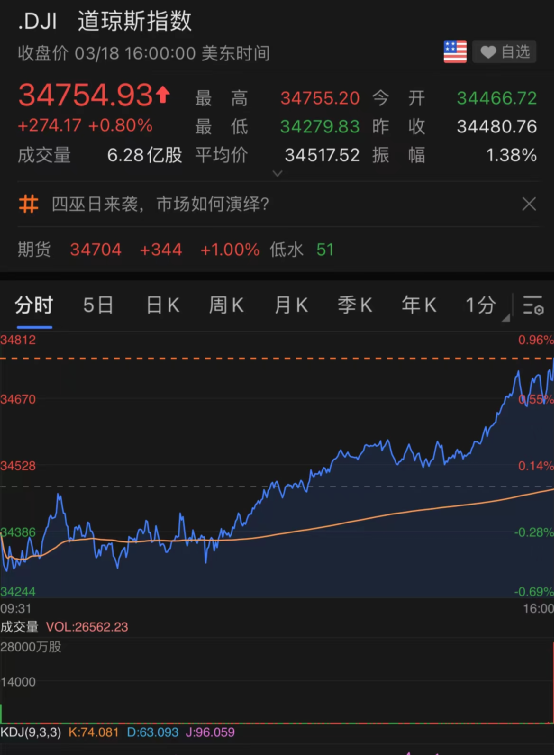Screen dimensions: 554x755
Task: Tap the US flag market icon
Action: (x=455, y=52)
